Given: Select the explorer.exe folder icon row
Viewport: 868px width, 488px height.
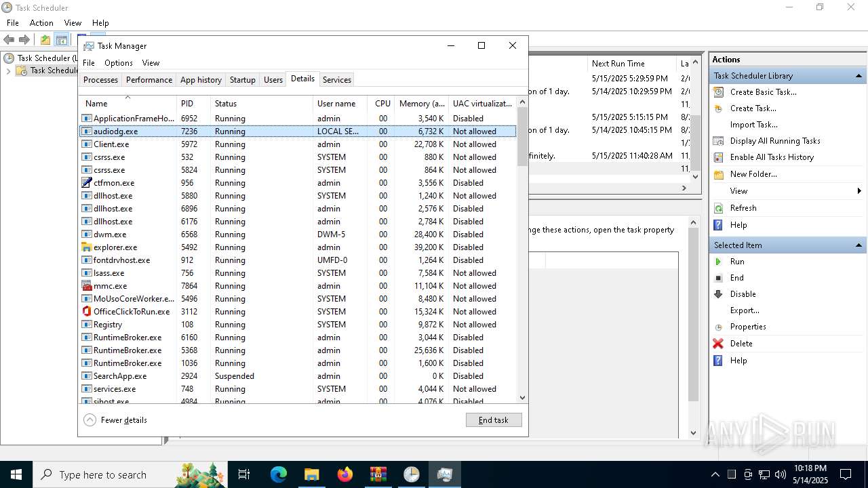Looking at the screenshot, I should [297, 247].
